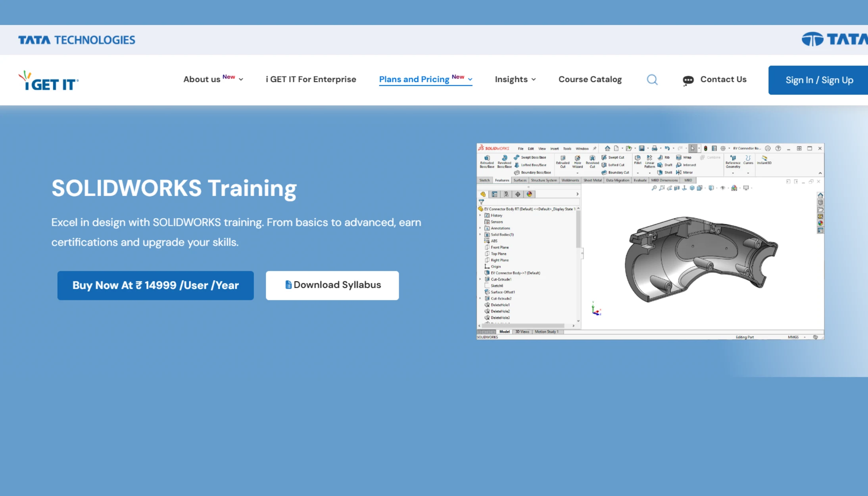Screen dimensions: 868x496
Task: Open the About us dropdown menu
Action: (x=213, y=79)
